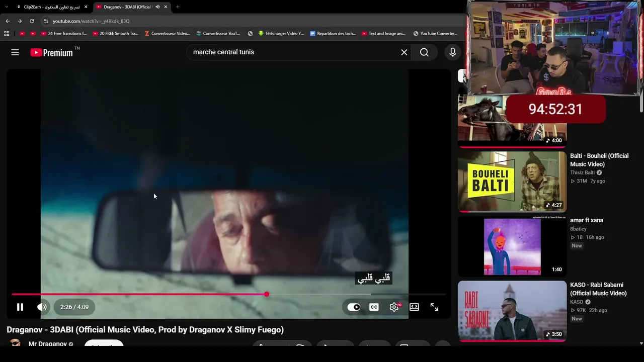The width and height of the screenshot is (644, 362).
Task: Run search with magnifier button
Action: click(424, 52)
